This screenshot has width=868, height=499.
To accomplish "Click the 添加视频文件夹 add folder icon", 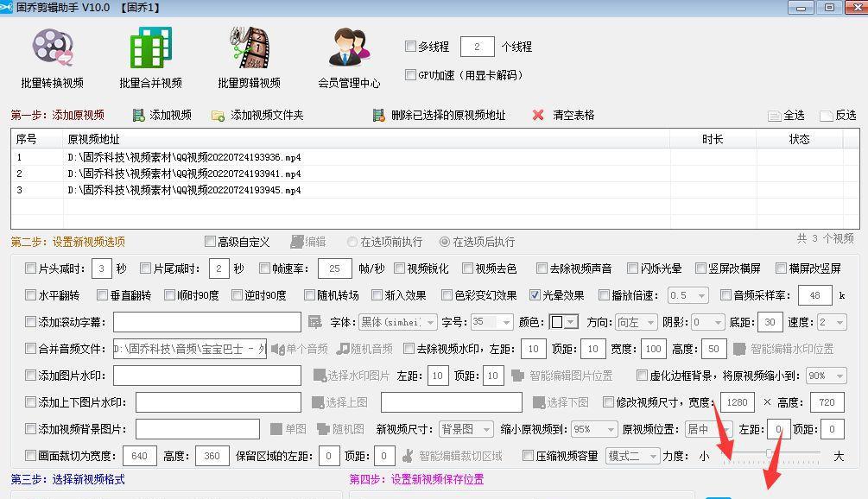I will pos(219,115).
